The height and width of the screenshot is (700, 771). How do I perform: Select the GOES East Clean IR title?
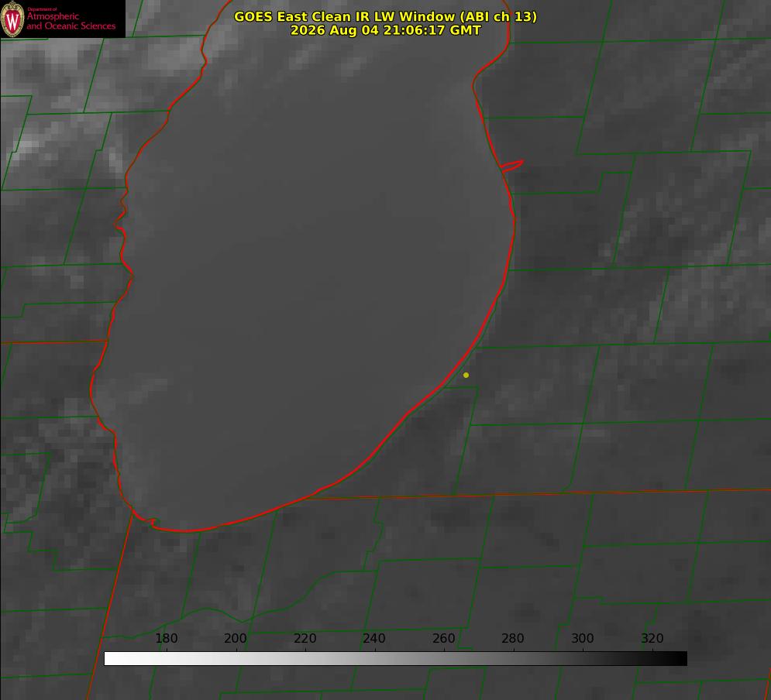point(386,16)
